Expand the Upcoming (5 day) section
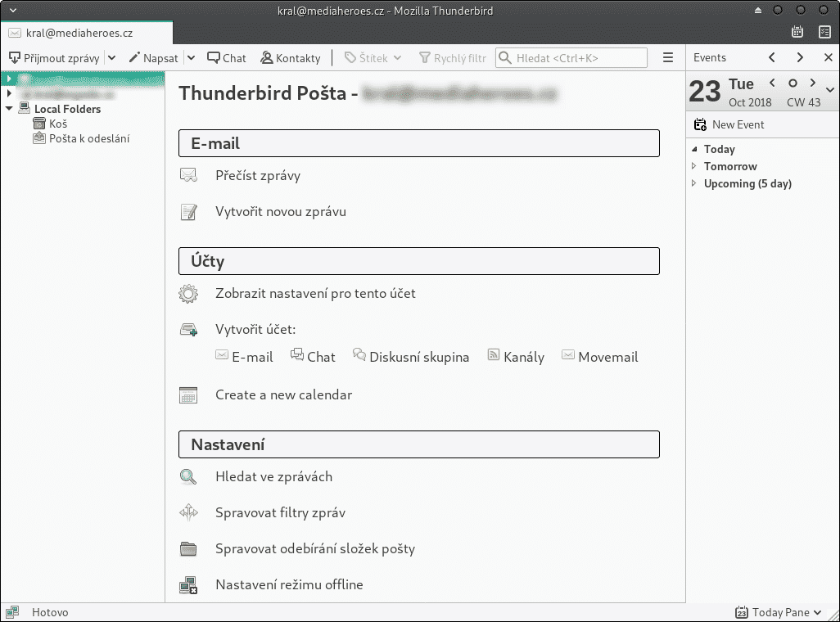This screenshot has height=622, width=840. [x=694, y=184]
